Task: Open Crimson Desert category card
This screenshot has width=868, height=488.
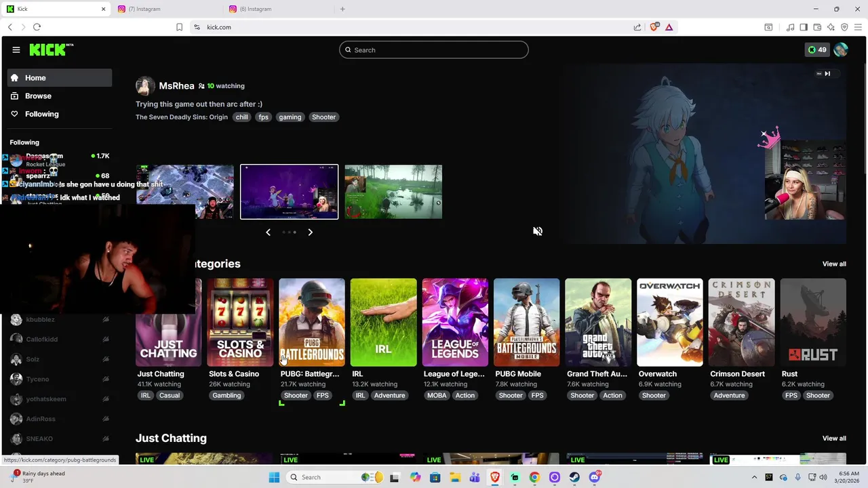Action: click(741, 323)
